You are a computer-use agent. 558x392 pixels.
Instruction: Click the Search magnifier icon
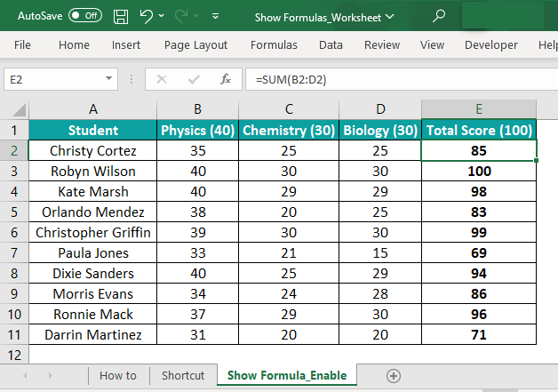(x=438, y=16)
